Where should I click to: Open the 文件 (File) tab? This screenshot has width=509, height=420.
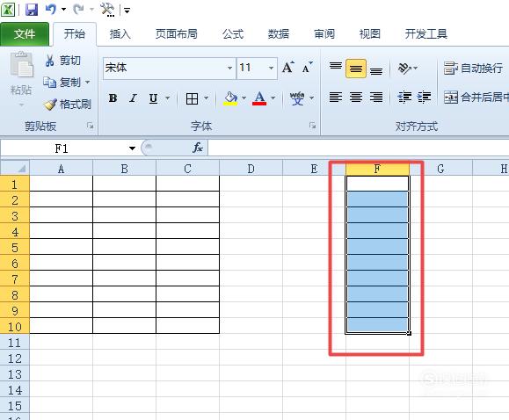point(25,33)
